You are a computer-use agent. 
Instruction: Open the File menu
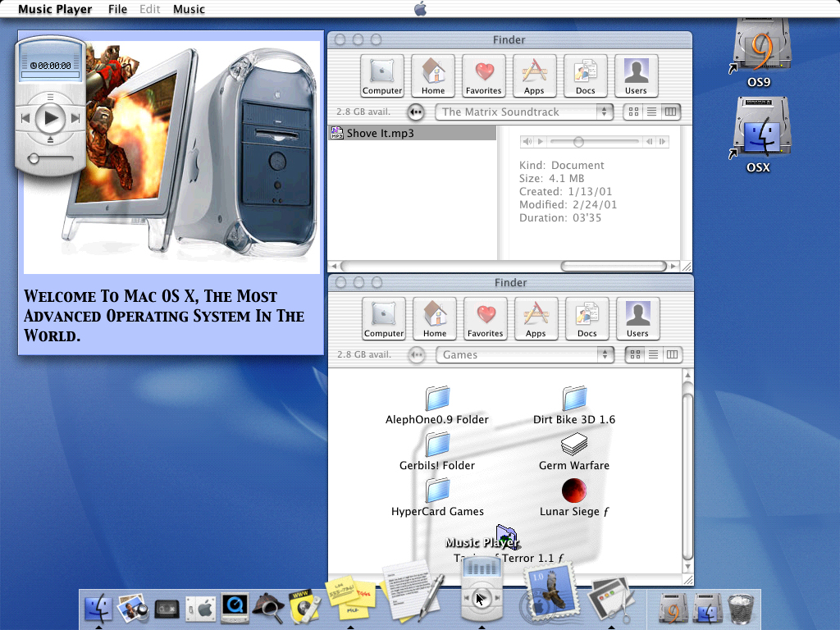[117, 9]
